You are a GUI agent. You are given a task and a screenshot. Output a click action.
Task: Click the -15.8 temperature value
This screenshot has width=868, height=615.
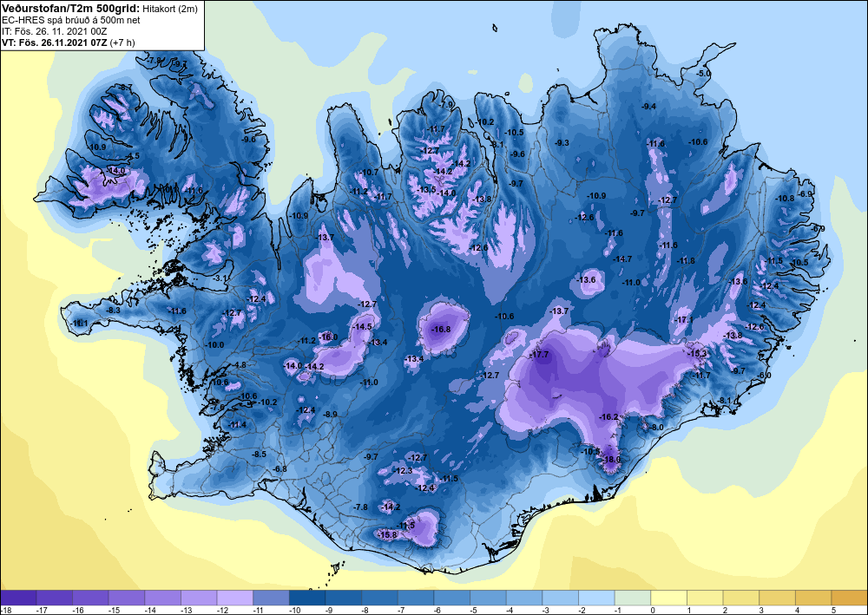[387, 535]
